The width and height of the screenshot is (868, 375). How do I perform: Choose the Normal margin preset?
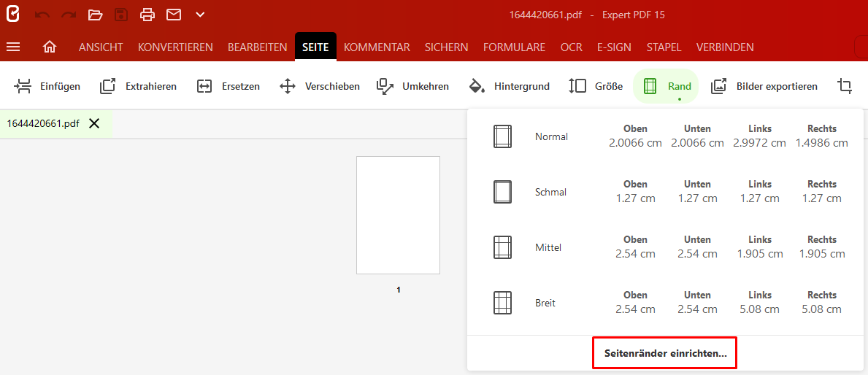(665, 136)
